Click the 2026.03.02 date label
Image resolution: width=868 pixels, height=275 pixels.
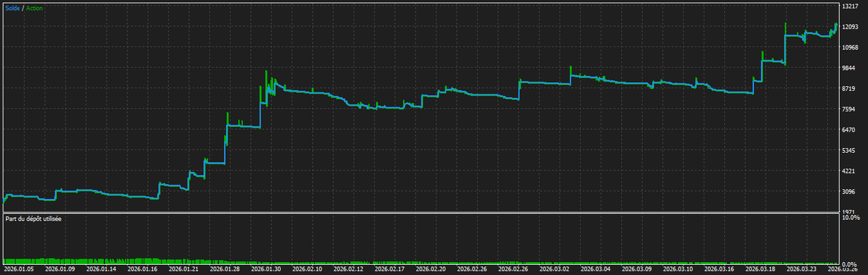coord(556,270)
